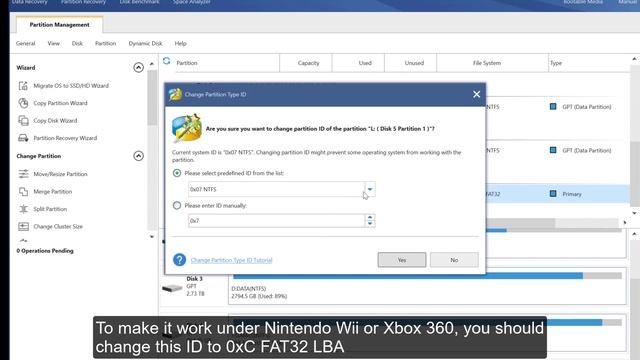The height and width of the screenshot is (360, 640).
Task: Click the Capacity column header
Action: (308, 63)
